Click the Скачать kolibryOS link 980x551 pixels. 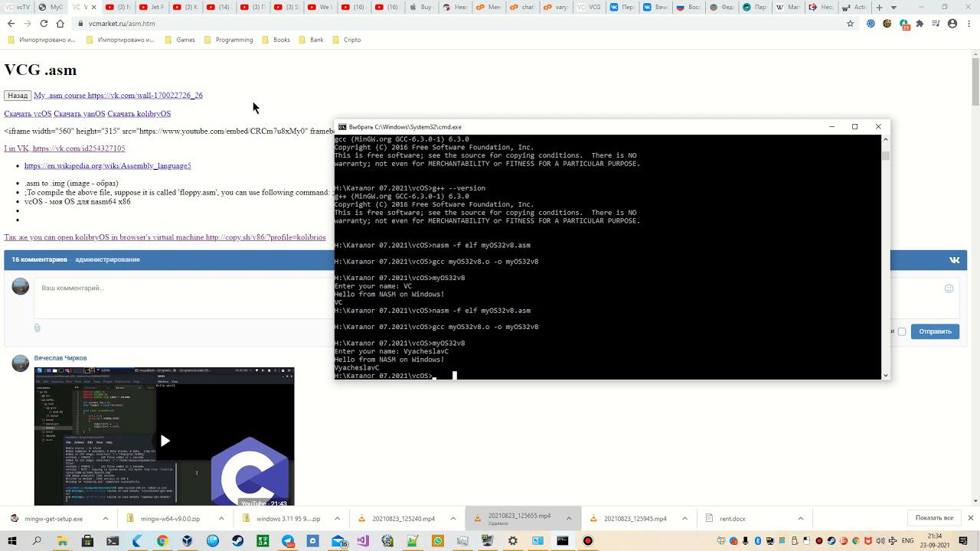[x=139, y=114]
